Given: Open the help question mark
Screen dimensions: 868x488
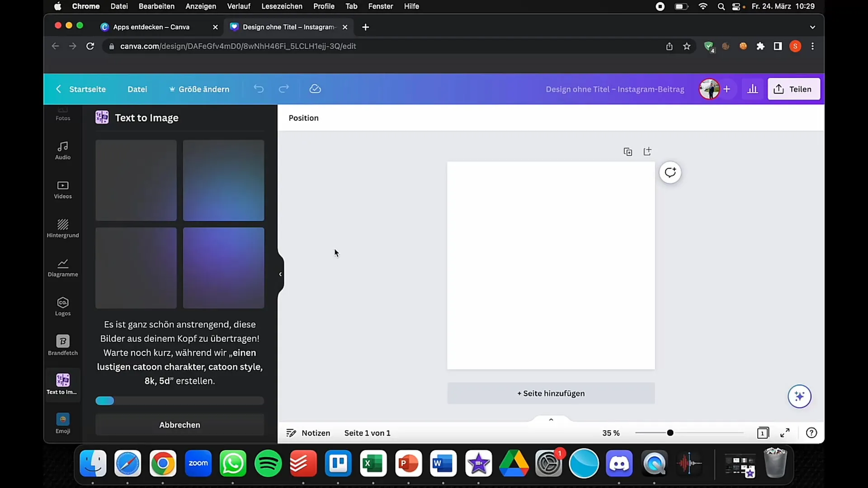Looking at the screenshot, I should point(811,433).
